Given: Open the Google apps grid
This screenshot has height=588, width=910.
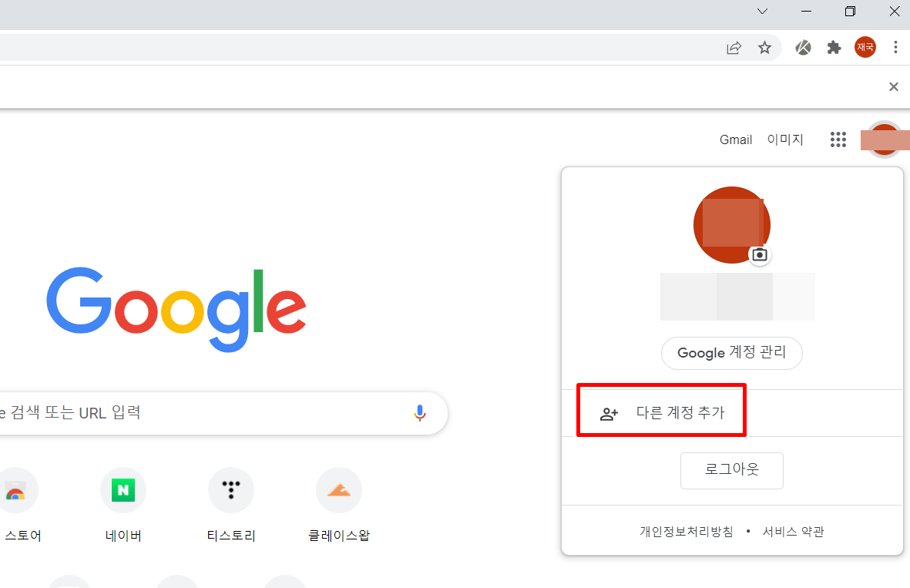Looking at the screenshot, I should pos(838,139).
